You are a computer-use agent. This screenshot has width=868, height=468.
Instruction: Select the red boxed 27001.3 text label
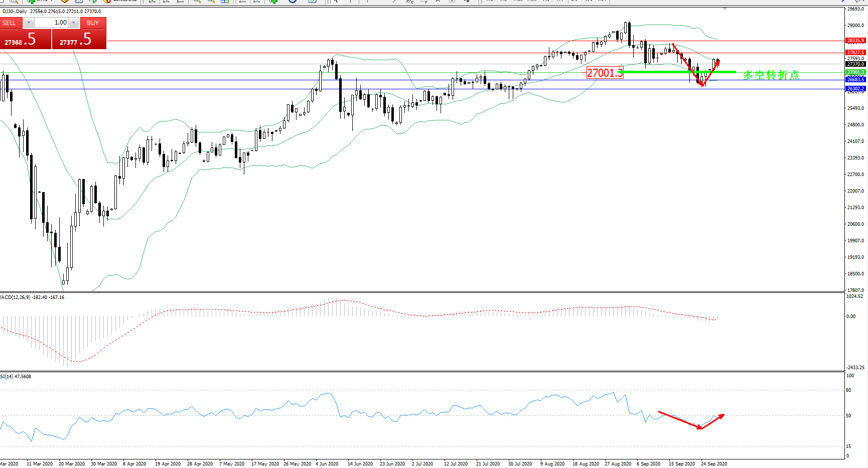click(x=605, y=73)
